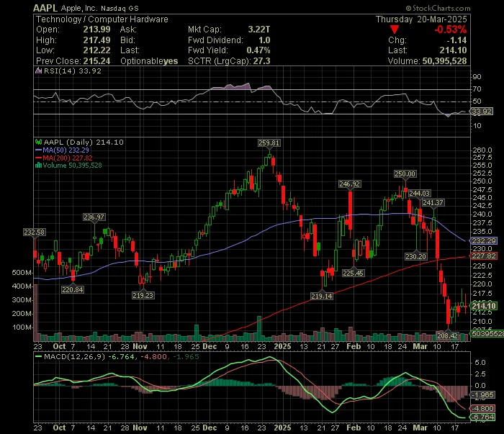Click the volume bars icon in the legend

(38, 166)
